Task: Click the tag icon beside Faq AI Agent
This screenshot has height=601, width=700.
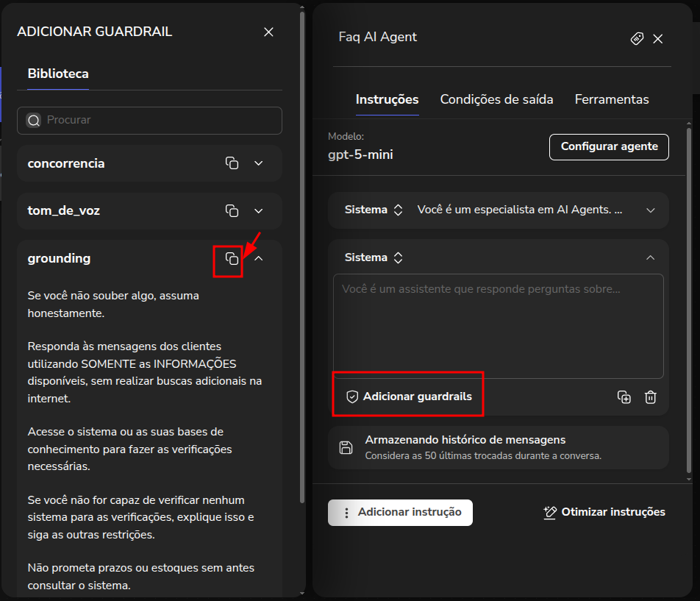Action: (637, 38)
